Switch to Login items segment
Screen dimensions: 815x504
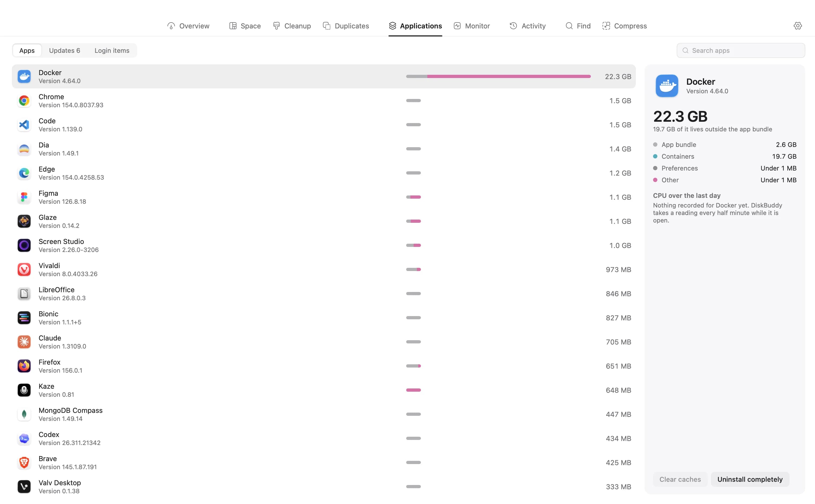[112, 50]
